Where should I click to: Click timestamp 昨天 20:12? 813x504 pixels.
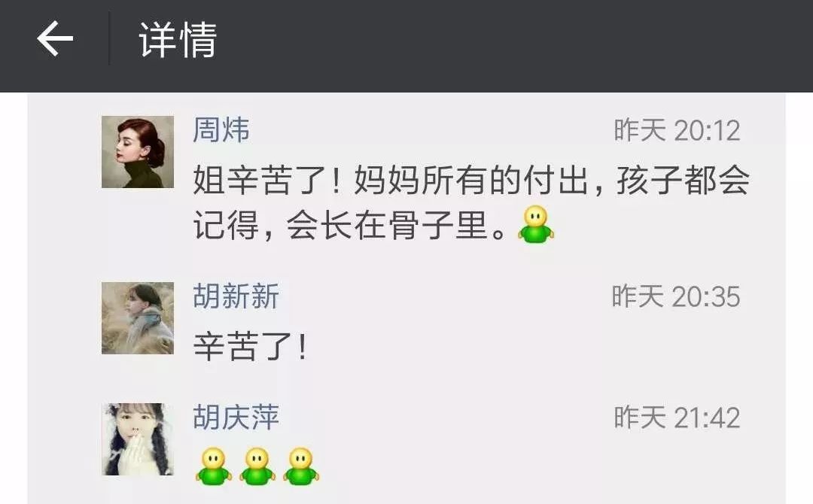[677, 130]
